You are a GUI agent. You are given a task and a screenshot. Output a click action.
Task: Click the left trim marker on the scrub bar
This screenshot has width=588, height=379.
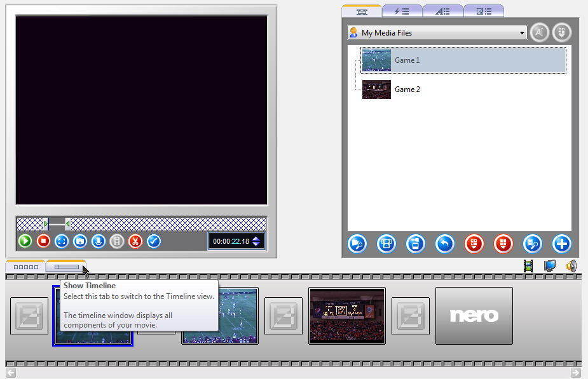point(46,224)
